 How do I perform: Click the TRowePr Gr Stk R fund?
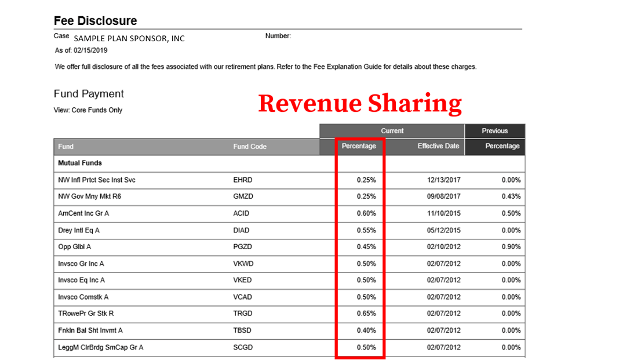86,314
